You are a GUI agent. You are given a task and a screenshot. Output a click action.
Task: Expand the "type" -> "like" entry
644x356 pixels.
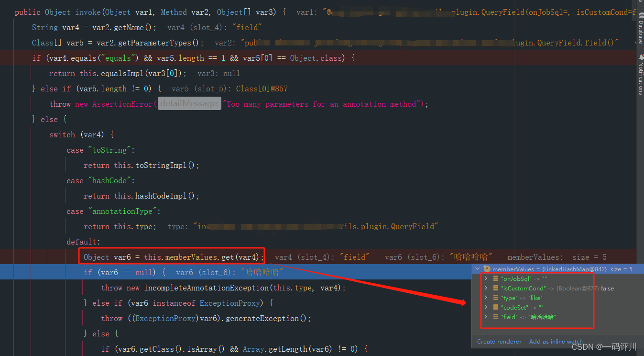tap(486, 298)
